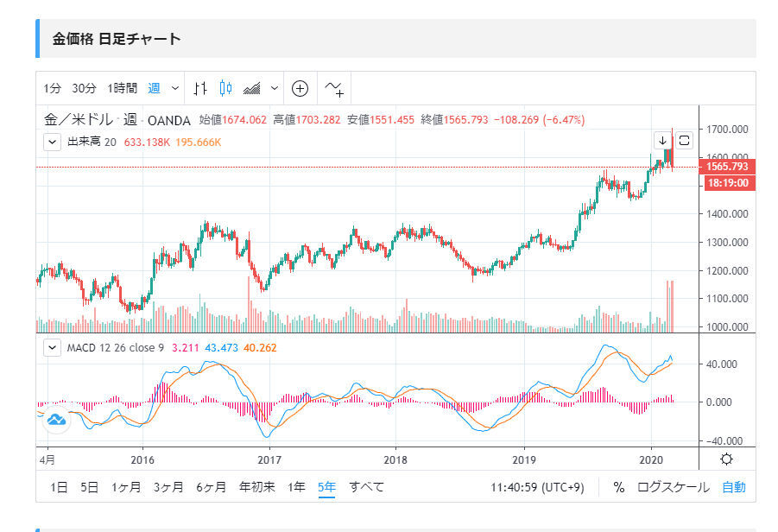778x532 pixels.
Task: Collapse the MACD indicator legend
Action: (x=52, y=348)
